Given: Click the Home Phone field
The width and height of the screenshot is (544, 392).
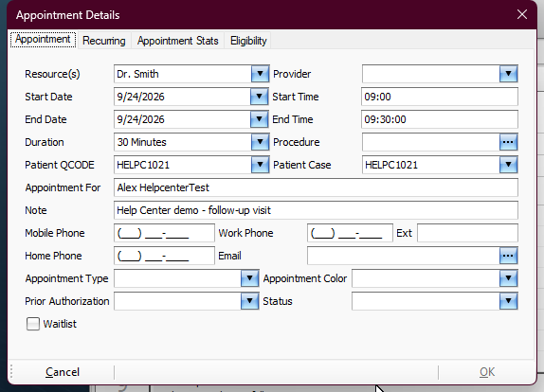Looking at the screenshot, I should [x=164, y=256].
